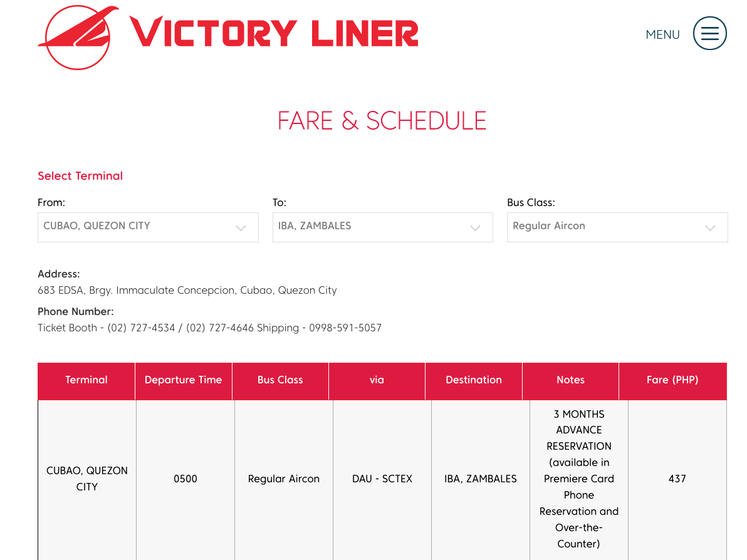Viewport: 747px width, 560px height.
Task: Click the Terminal column header
Action: [x=86, y=380]
